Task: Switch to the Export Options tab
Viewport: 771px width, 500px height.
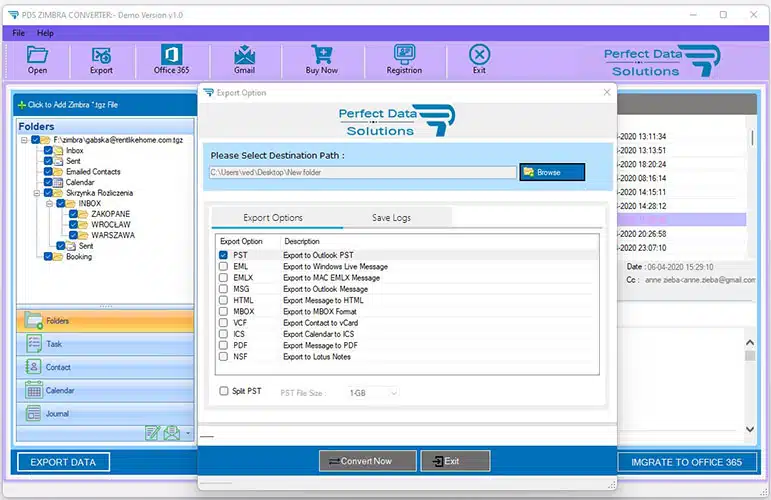Action: [273, 218]
